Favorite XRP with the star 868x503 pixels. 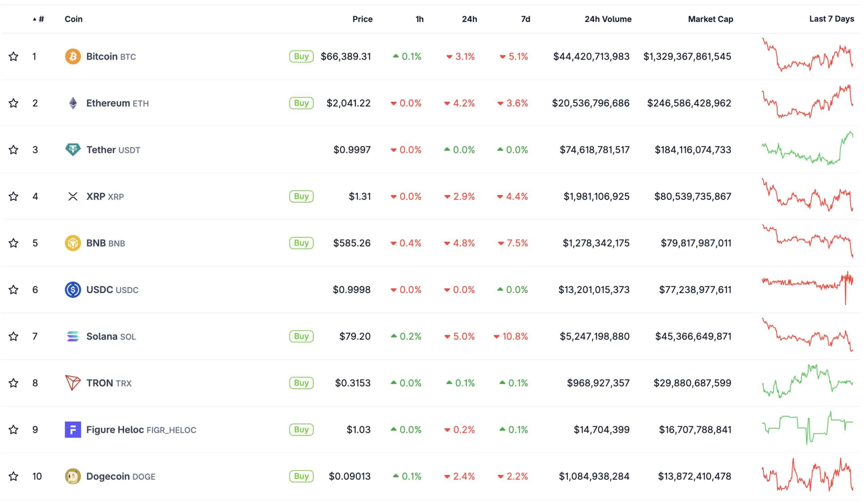pyautogui.click(x=14, y=196)
